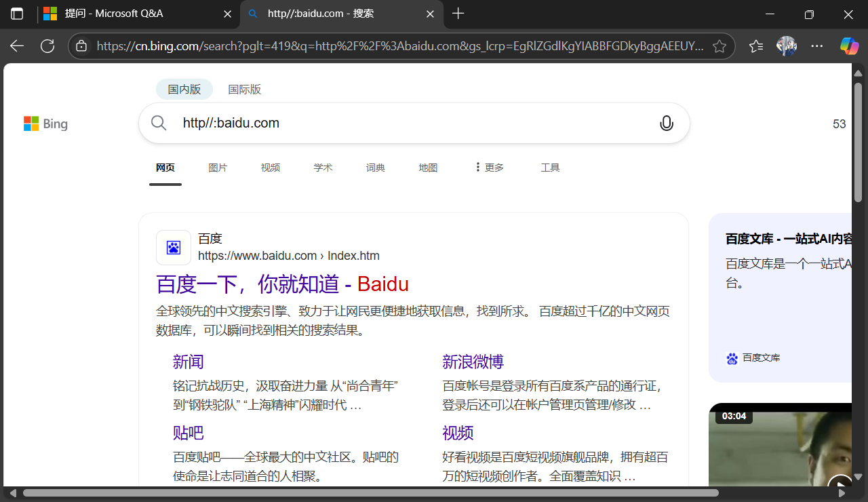Screen dimensions: 868x502
Task: Click the Bing logo
Action: click(45, 123)
